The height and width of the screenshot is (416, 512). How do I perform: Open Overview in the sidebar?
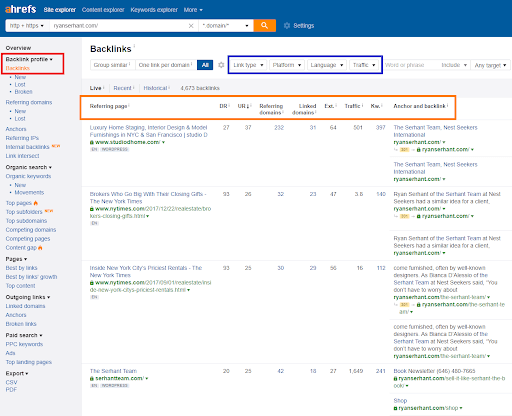click(18, 48)
